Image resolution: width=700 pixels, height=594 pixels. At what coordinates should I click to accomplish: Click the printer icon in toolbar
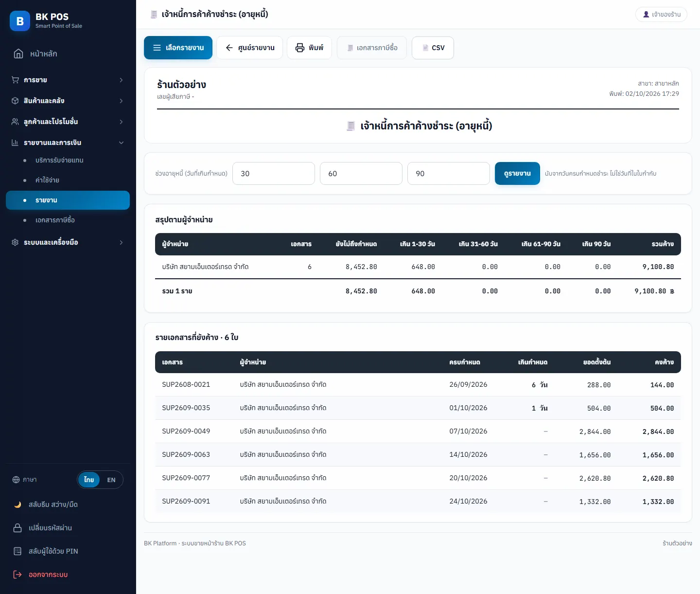tap(300, 48)
